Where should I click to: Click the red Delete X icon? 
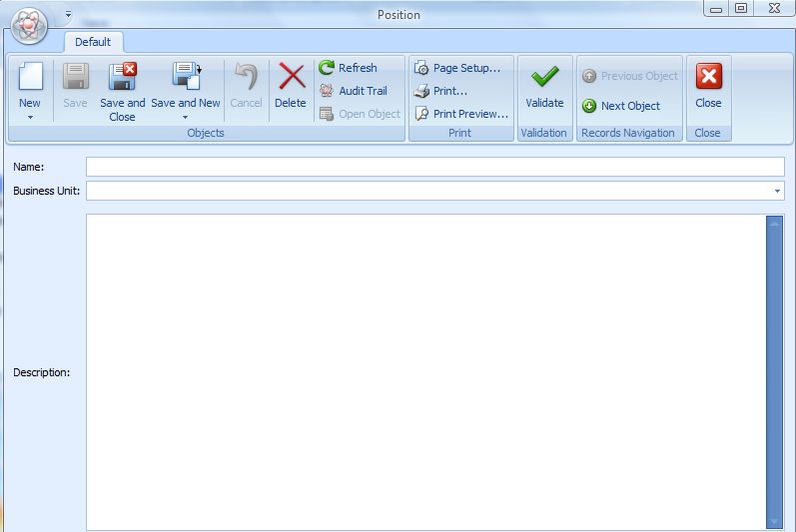tap(292, 77)
